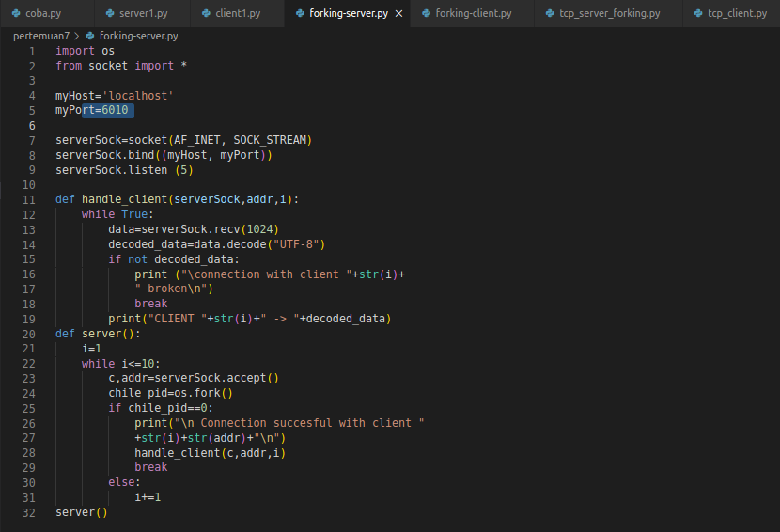Click Python icon on forking-client.py tab

click(427, 13)
